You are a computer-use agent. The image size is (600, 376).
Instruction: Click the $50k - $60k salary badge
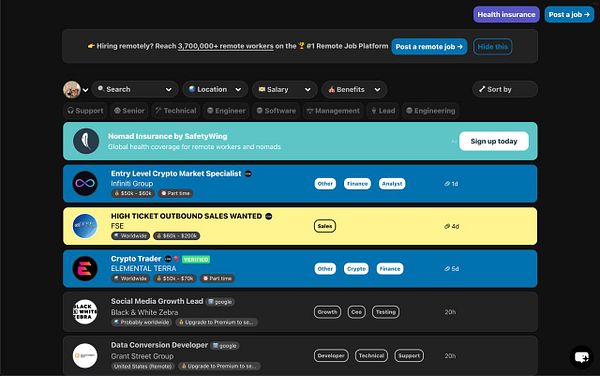pyautogui.click(x=133, y=193)
